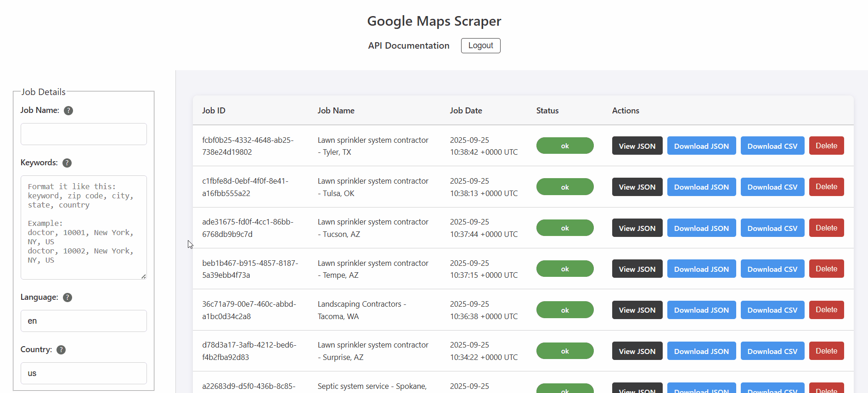Download CSV for the Tyler, TX job
This screenshot has height=393, width=868.
click(x=772, y=146)
